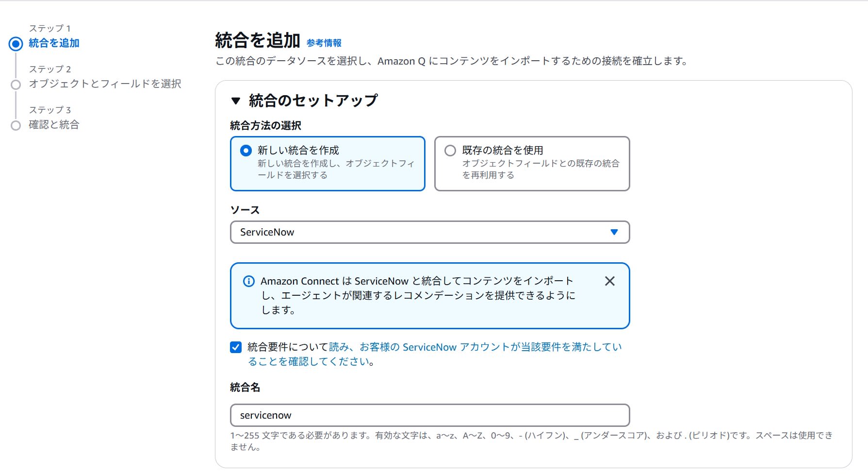Click the 統合方法の選択 label
Image resolution: width=868 pixels, height=474 pixels.
[x=265, y=126]
